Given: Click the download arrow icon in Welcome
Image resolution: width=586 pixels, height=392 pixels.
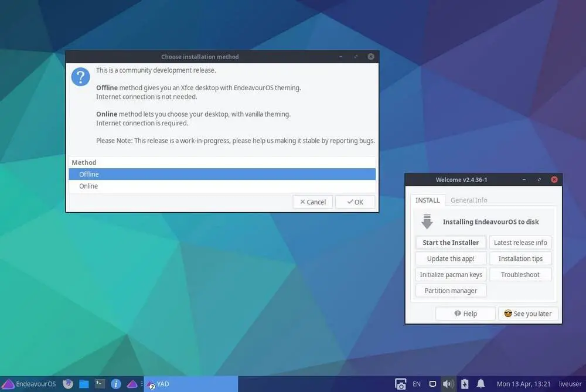Looking at the screenshot, I should pyautogui.click(x=427, y=221).
